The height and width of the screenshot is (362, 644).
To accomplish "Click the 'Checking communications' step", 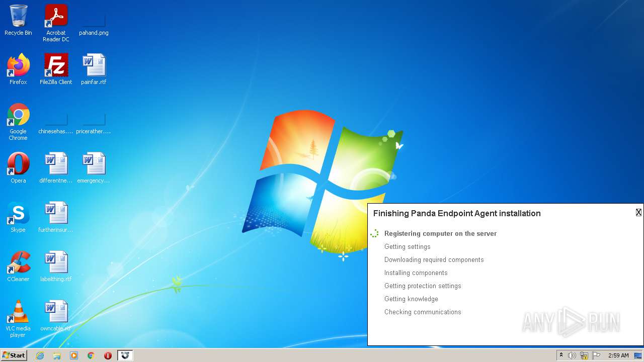I will click(x=423, y=312).
